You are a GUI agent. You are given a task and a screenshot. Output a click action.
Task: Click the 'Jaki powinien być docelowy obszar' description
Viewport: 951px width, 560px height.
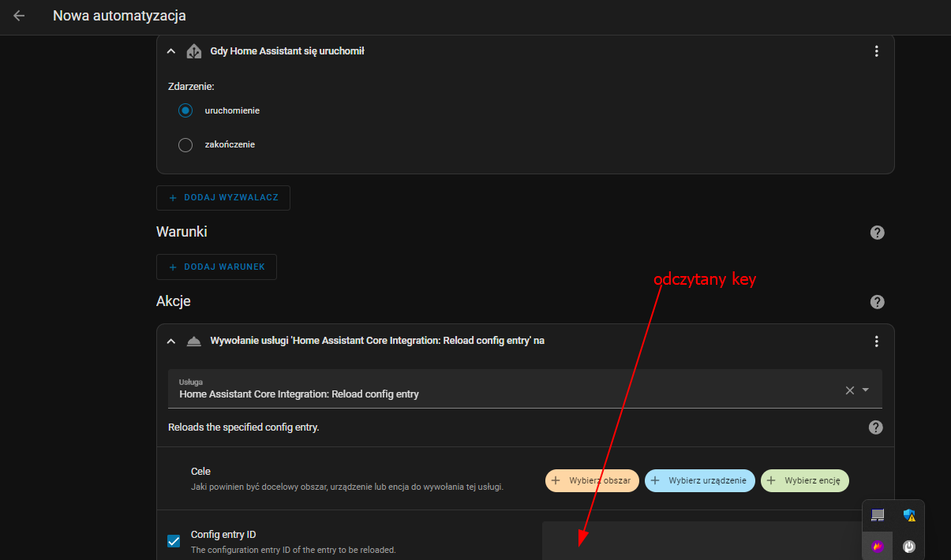click(x=347, y=487)
